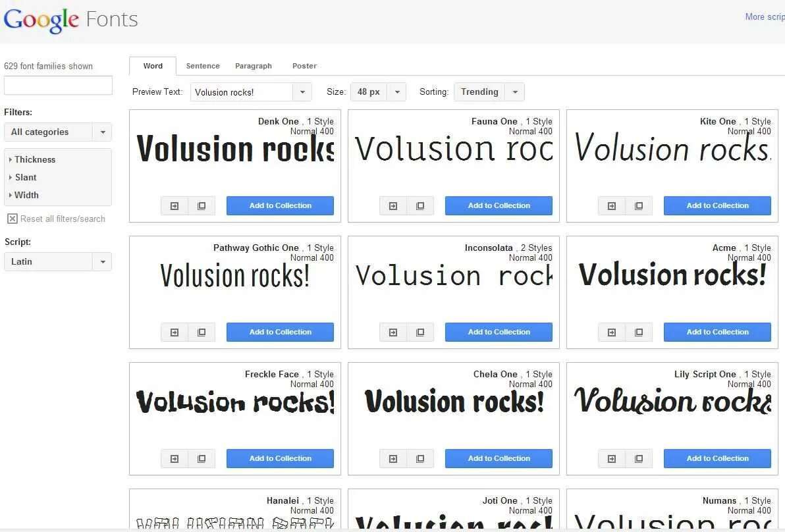
Task: Click pop-out icon on Lily Script One card
Action: pos(639,458)
